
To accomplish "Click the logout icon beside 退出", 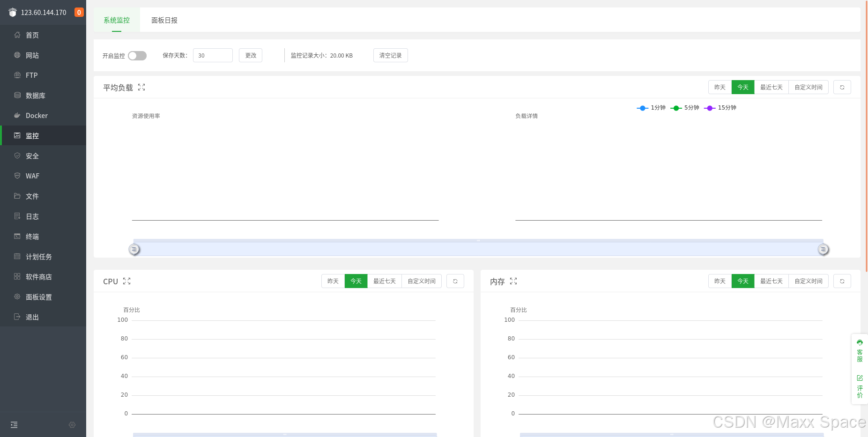I will tap(17, 317).
